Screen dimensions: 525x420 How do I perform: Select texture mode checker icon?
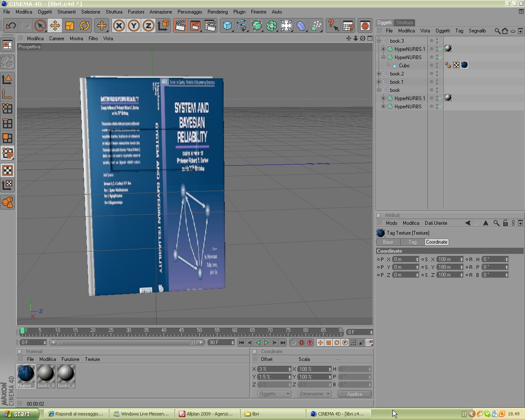point(7,170)
